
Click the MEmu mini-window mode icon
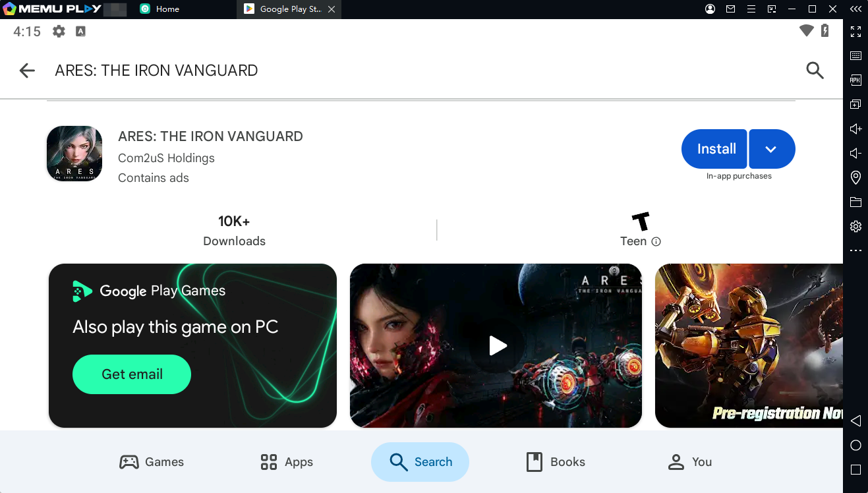[772, 9]
